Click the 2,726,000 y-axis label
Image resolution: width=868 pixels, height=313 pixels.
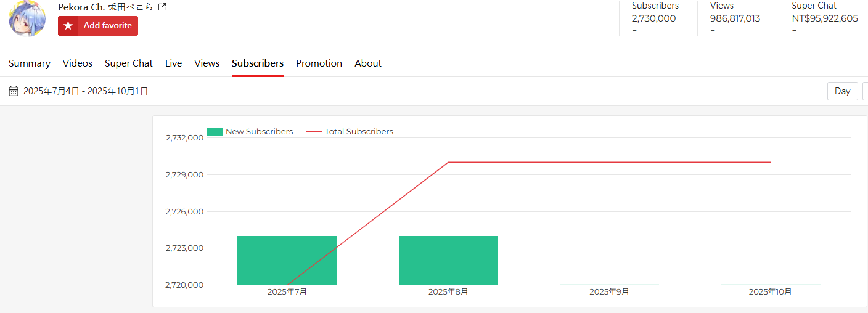(x=184, y=212)
